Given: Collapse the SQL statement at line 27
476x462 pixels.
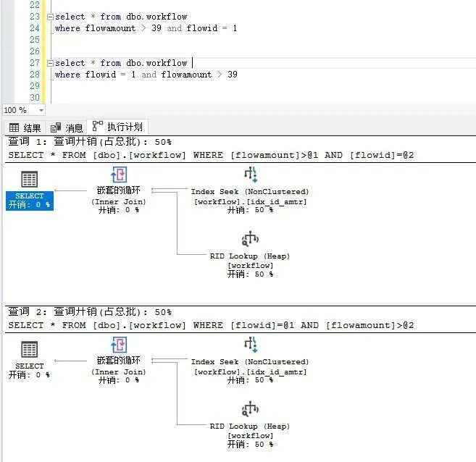Looking at the screenshot, I should tap(51, 64).
